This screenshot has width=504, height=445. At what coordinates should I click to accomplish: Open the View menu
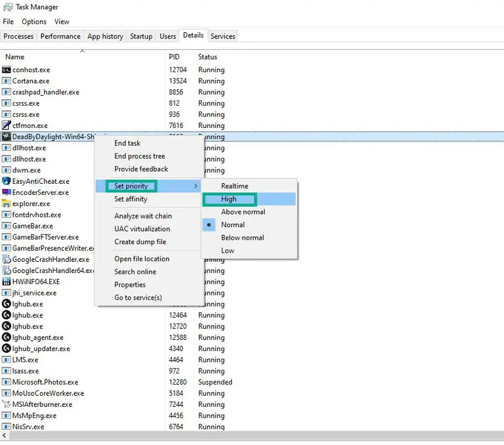coord(62,22)
